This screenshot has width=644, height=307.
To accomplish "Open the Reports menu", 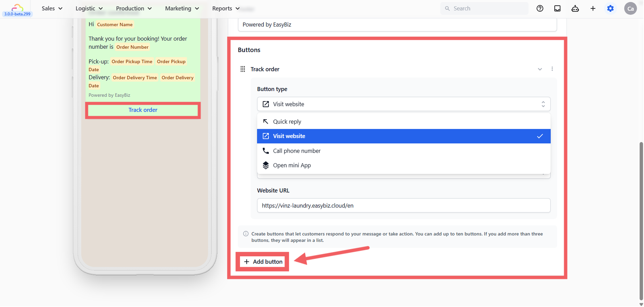I will [226, 8].
